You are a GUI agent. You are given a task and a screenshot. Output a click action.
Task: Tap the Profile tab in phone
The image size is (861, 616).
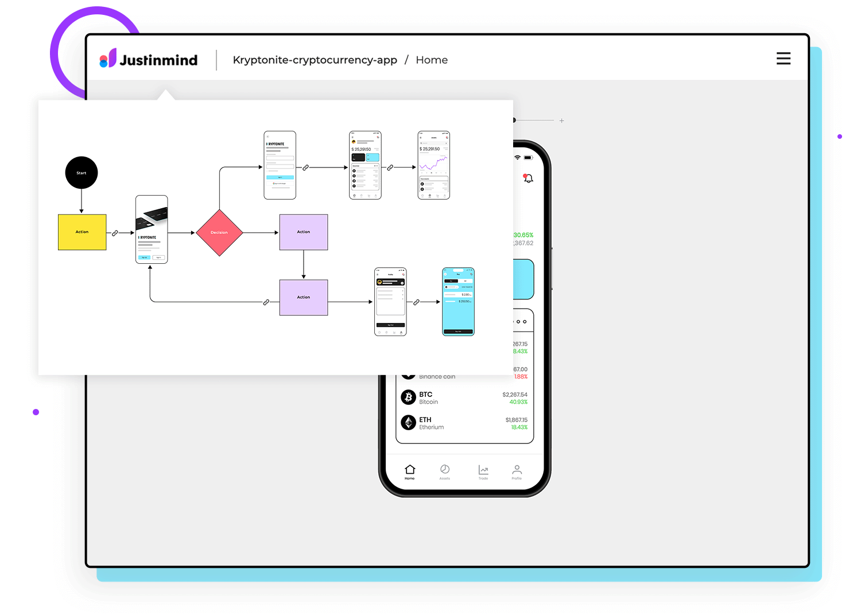tap(517, 472)
